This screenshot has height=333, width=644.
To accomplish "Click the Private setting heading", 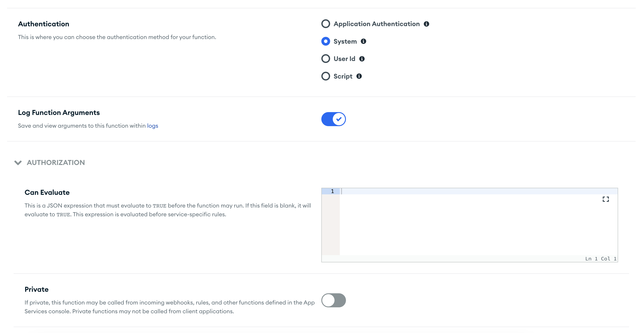I will [36, 289].
